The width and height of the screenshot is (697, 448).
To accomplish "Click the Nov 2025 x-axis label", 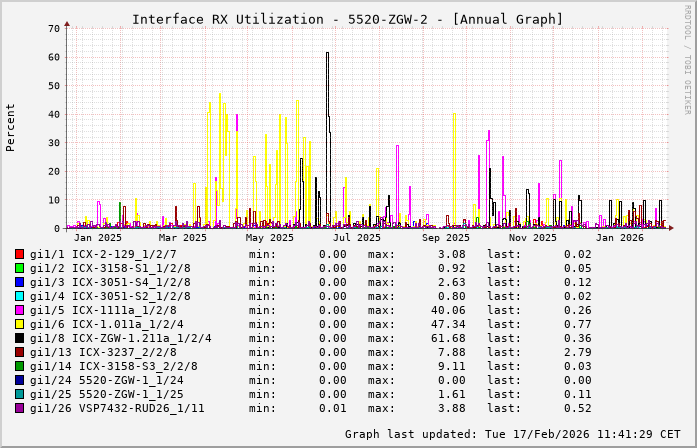I will tap(532, 238).
